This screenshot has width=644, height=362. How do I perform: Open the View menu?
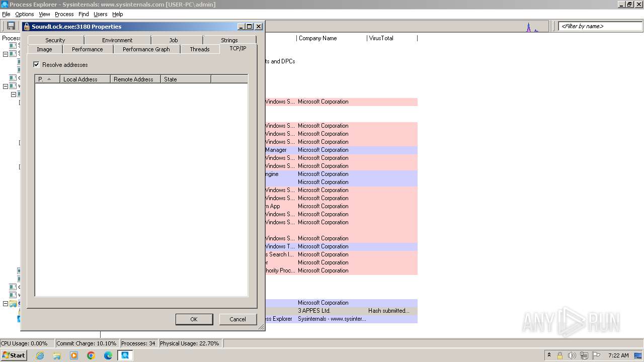(44, 14)
